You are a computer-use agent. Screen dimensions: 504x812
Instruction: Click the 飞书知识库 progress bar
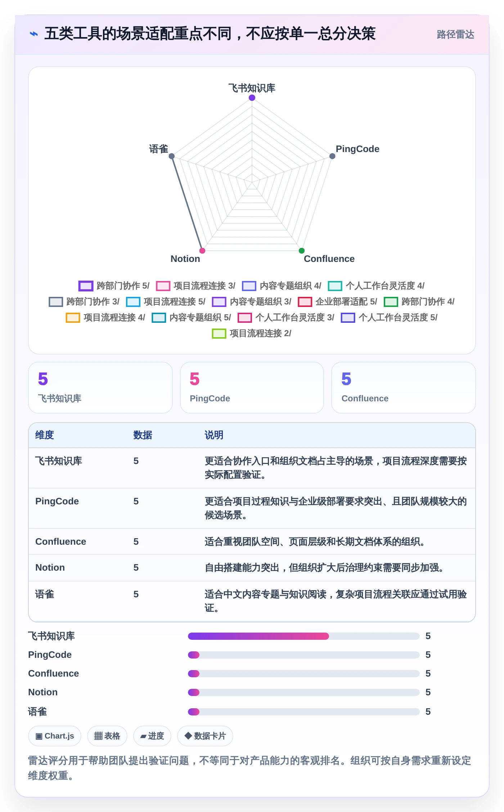click(303, 636)
